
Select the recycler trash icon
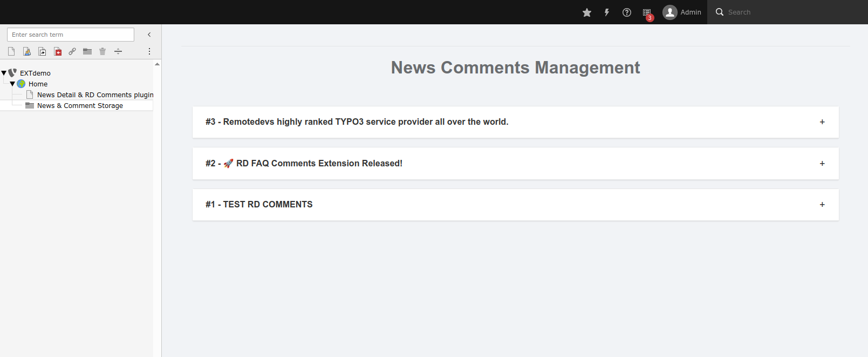102,51
